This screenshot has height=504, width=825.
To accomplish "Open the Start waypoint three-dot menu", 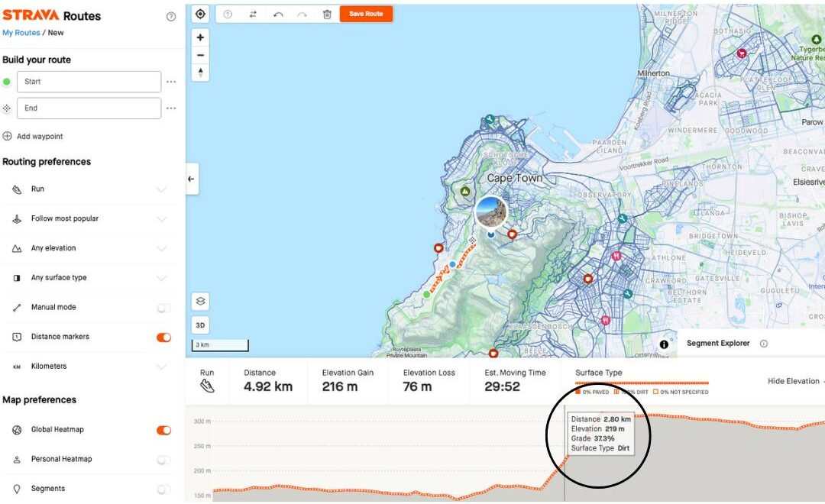I will click(x=171, y=82).
